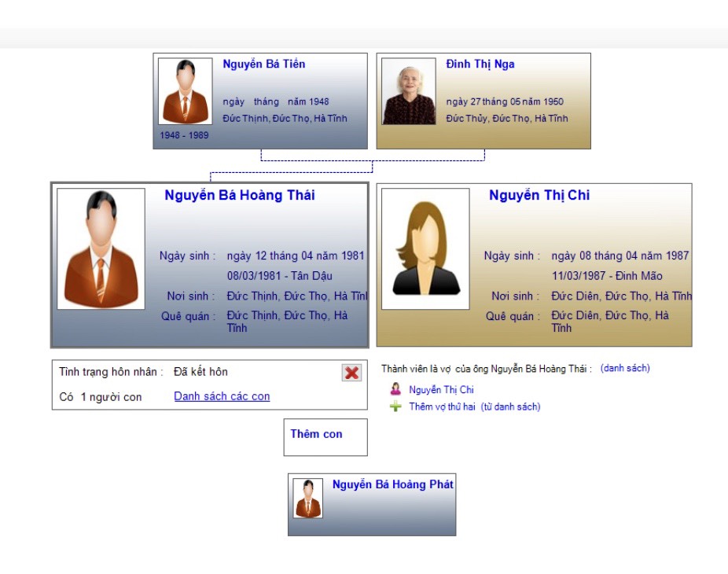Click the Thêm con button
The image size is (728, 574).
(x=325, y=437)
